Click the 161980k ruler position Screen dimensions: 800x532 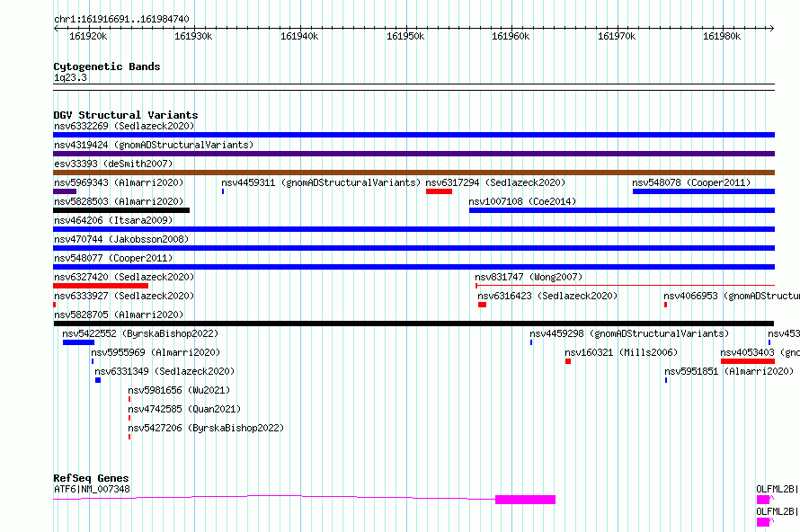(722, 36)
